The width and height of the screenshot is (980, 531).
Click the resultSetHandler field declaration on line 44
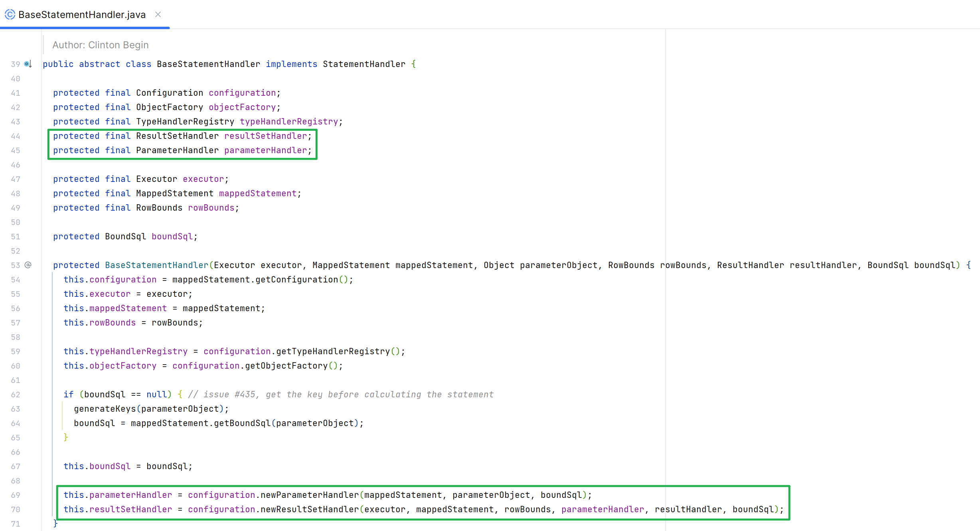tap(265, 136)
